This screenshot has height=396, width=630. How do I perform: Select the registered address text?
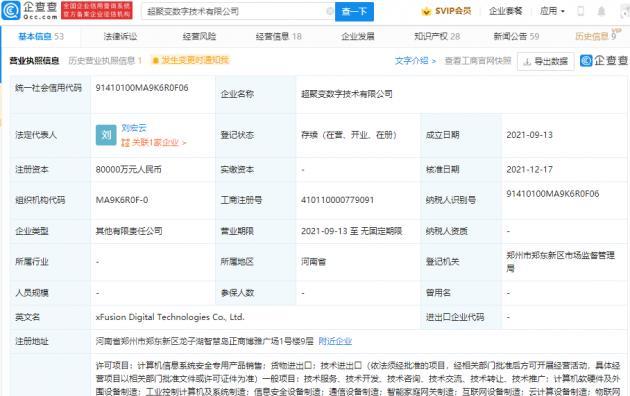tap(205, 341)
